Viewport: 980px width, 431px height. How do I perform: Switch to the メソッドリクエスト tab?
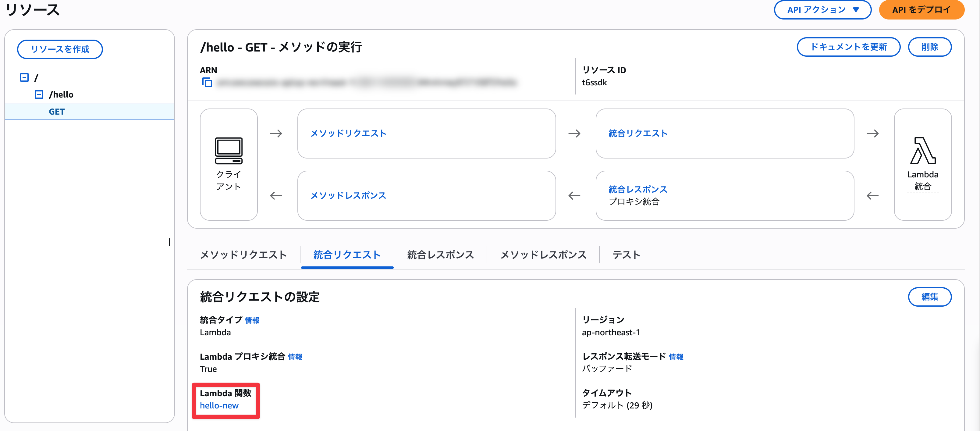(x=243, y=255)
